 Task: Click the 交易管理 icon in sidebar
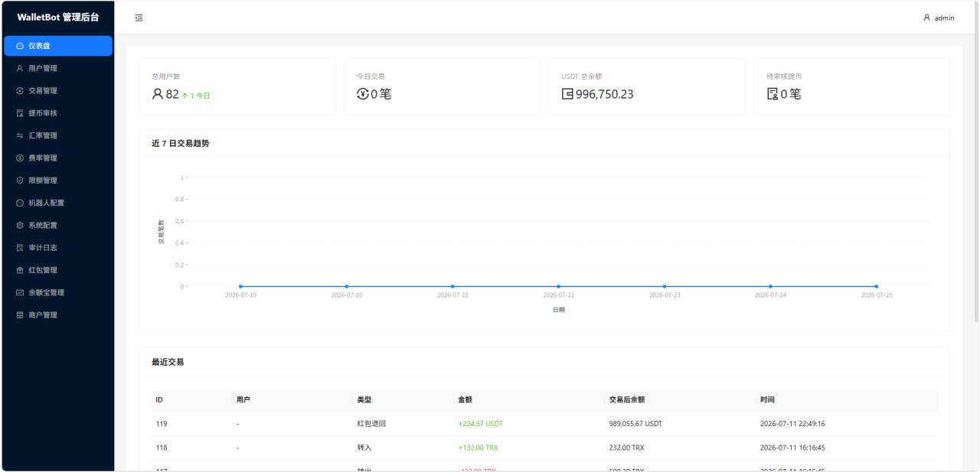pyautogui.click(x=20, y=90)
